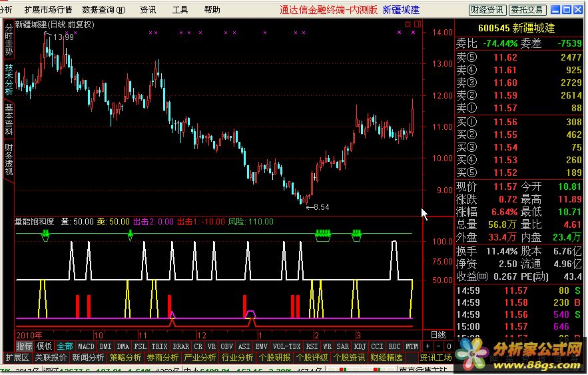Select the ASI indicator
This screenshot has height=375, width=588.
244,346
